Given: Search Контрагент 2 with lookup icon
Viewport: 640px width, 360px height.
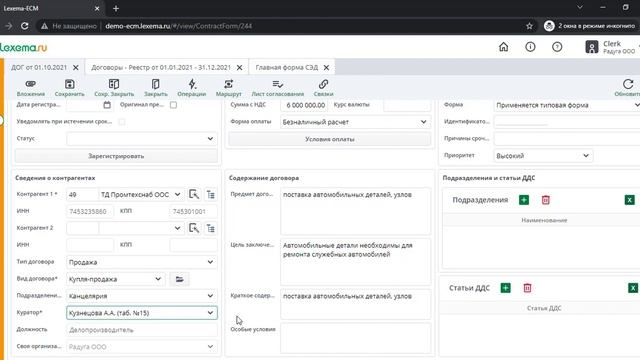Looking at the screenshot, I should point(194,228).
